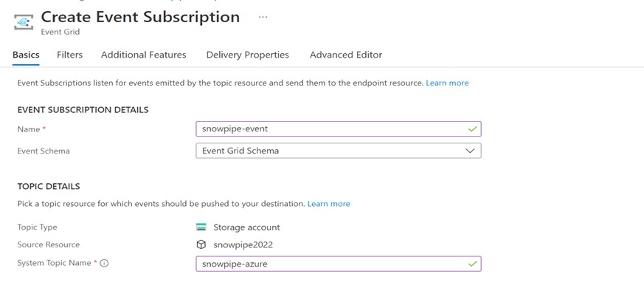This screenshot has height=291, width=644.
Task: Open the Additional Features tab
Action: coord(143,55)
